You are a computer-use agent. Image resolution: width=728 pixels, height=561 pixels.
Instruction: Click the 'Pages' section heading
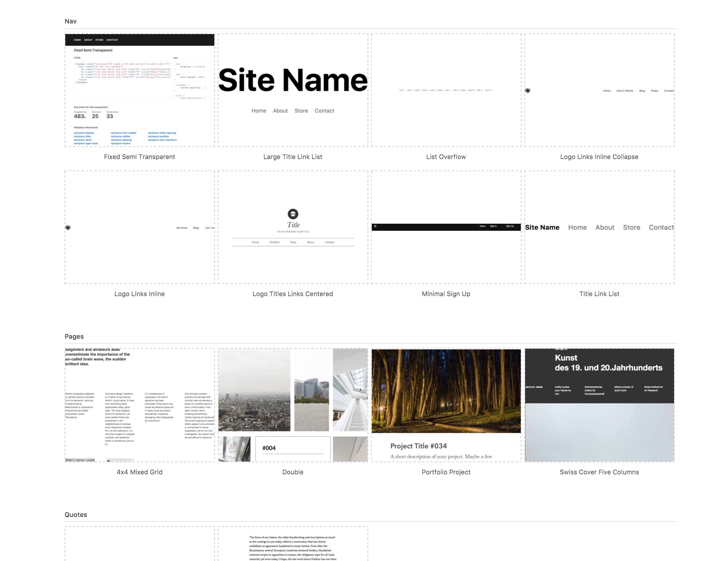[74, 337]
